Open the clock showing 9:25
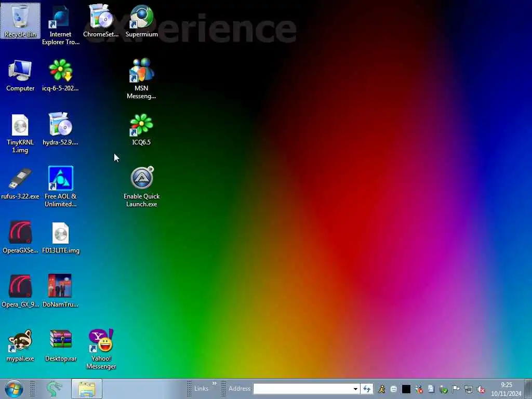Image resolution: width=532 pixels, height=399 pixels. 506,389
